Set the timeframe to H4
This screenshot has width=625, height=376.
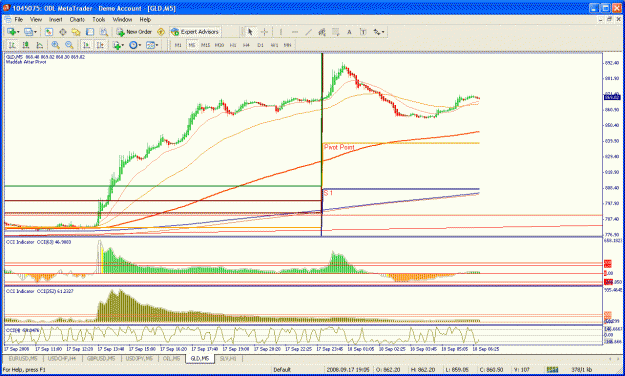pyautogui.click(x=246, y=45)
